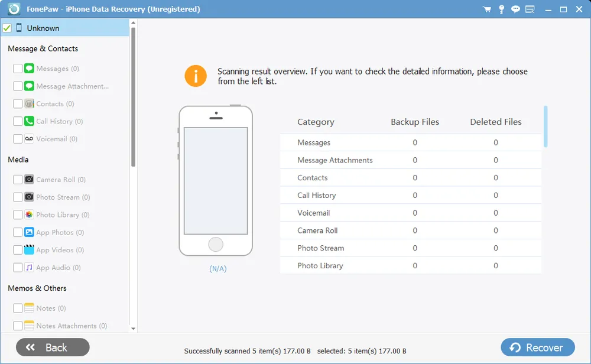Tick the App Audio checkbox
The width and height of the screenshot is (591, 364).
tap(18, 267)
